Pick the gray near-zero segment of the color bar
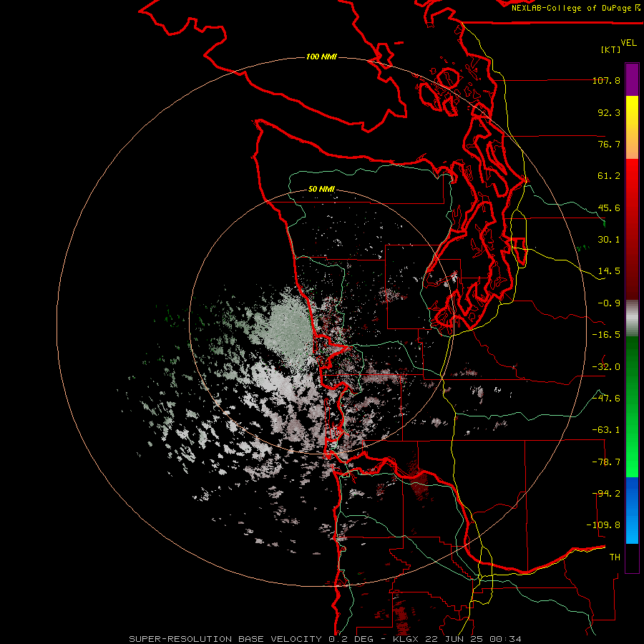 [x=632, y=318]
